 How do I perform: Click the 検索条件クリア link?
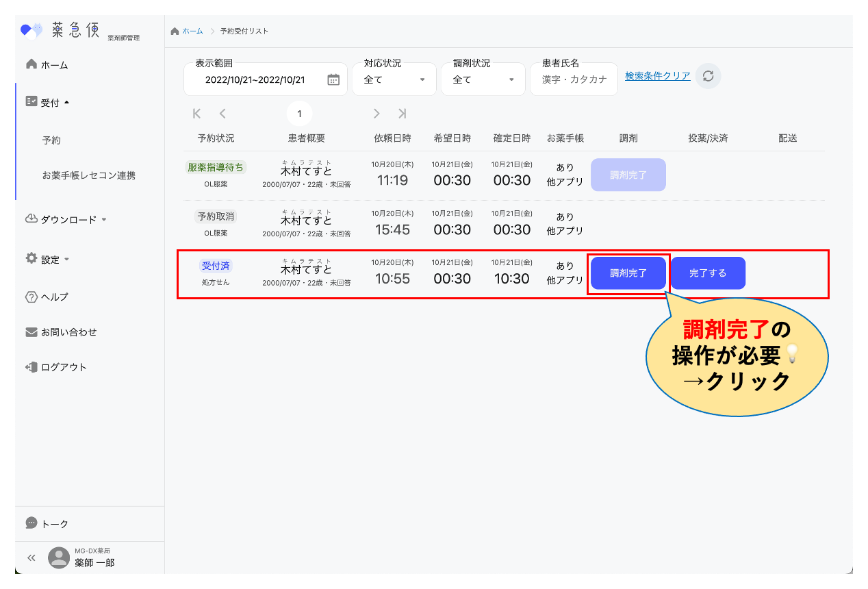tap(657, 76)
